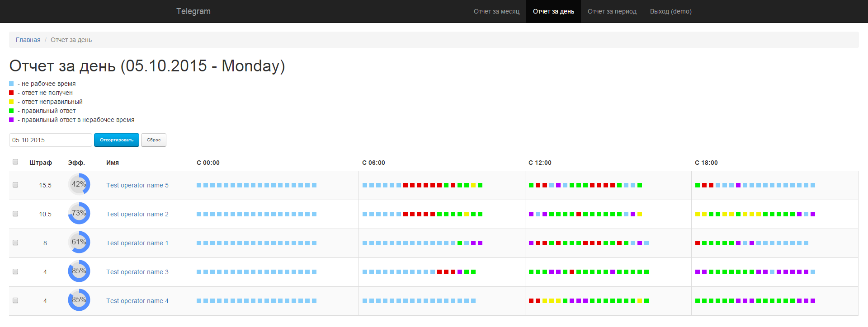The width and height of the screenshot is (868, 327).
Task: Open Test operator name 1 link
Action: 137,243
